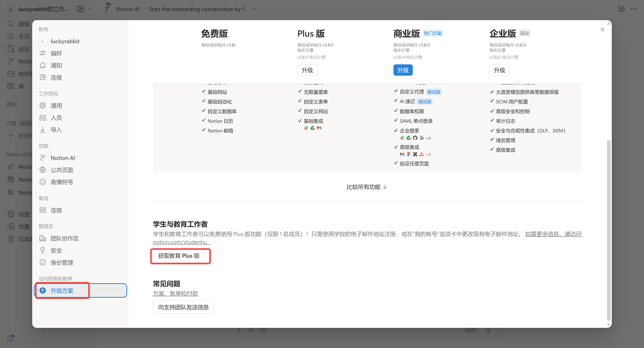Screen dimensions: 644x348
Task: Click the new page compose icon top right
Action: [x=621, y=9]
